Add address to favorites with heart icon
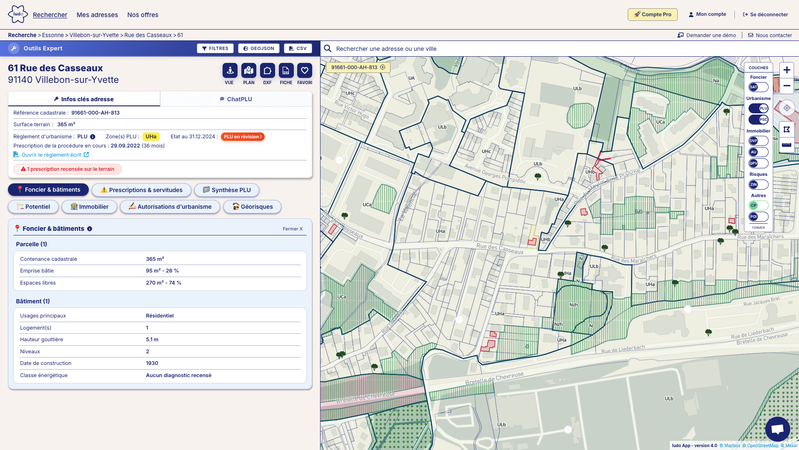 click(x=305, y=71)
